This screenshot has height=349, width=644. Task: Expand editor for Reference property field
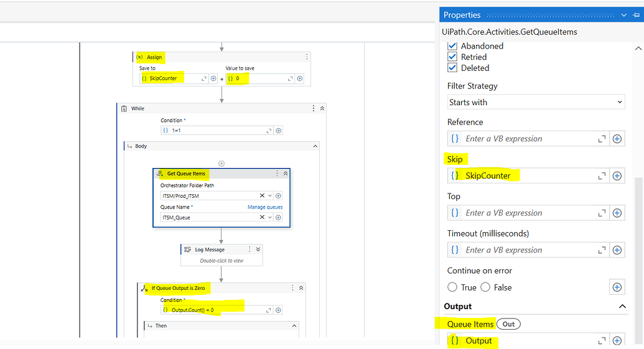602,139
